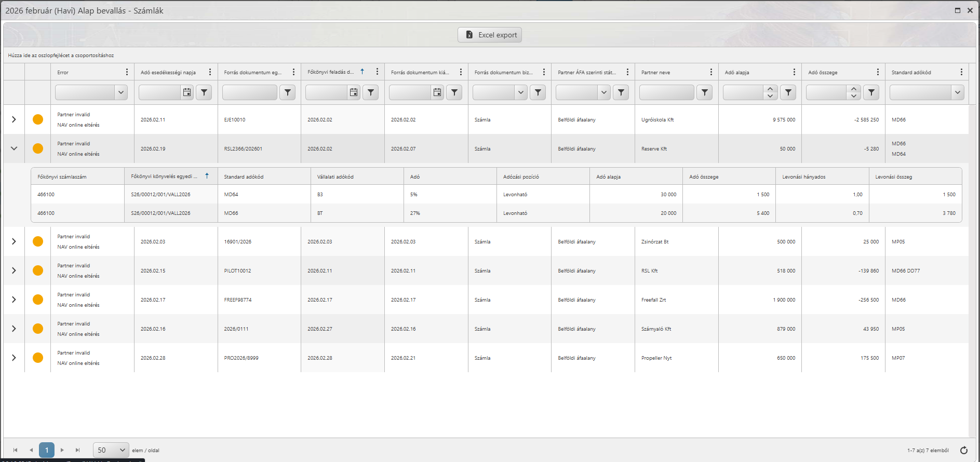Screen dimensions: 980x462
Task: Open the Error column options menu
Action: click(127, 72)
